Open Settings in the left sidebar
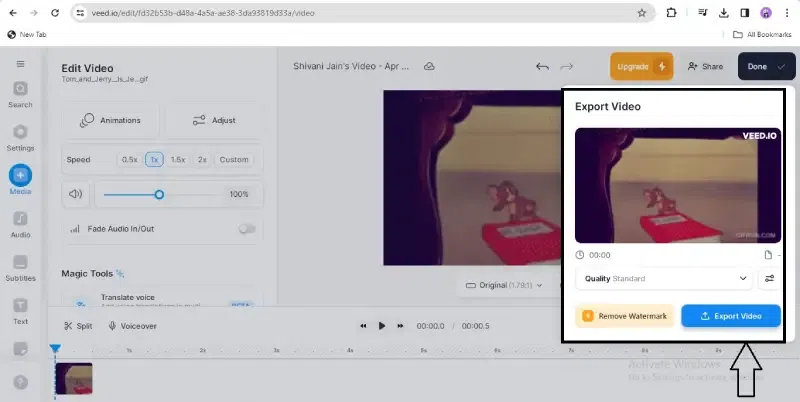The width and height of the screenshot is (800, 402). click(x=20, y=138)
